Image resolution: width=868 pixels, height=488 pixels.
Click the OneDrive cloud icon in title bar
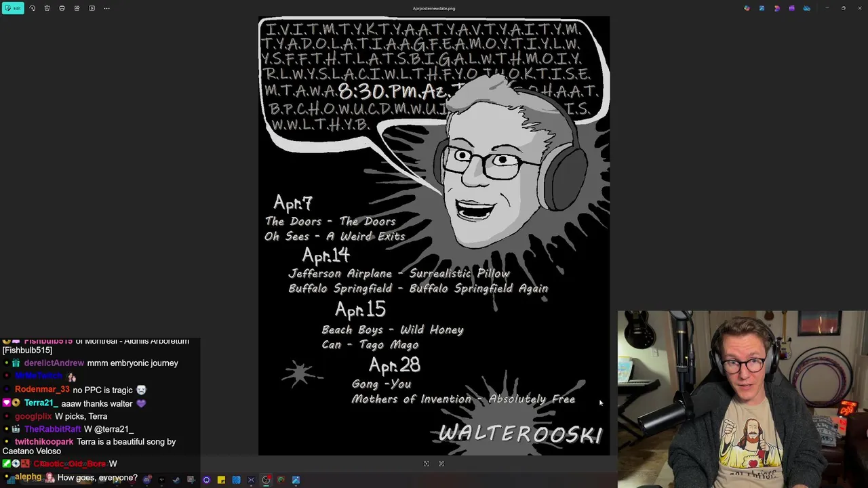tap(806, 8)
